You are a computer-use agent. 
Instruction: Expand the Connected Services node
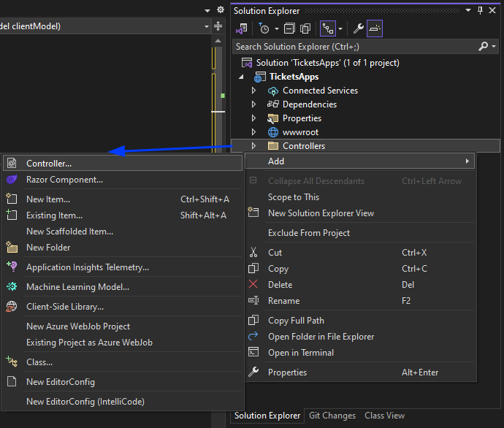(253, 91)
